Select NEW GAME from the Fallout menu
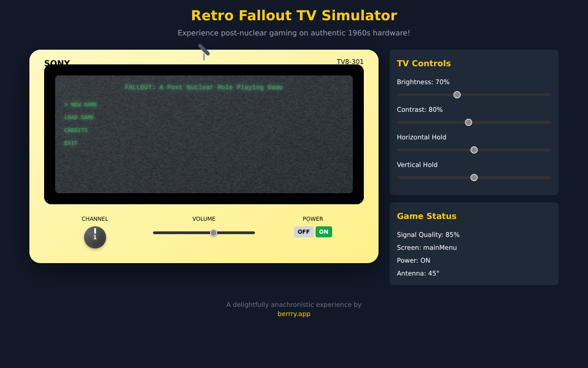 coord(81,104)
